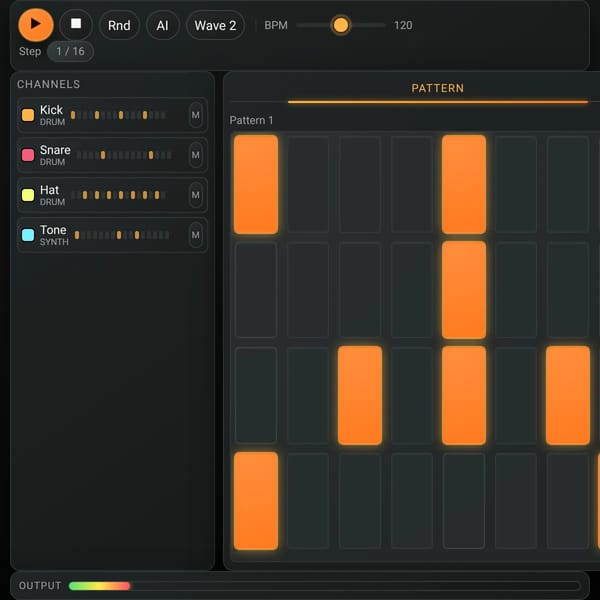The height and width of the screenshot is (600, 600).
Task: Turn off Hat row step 3 pad
Action: tap(360, 396)
